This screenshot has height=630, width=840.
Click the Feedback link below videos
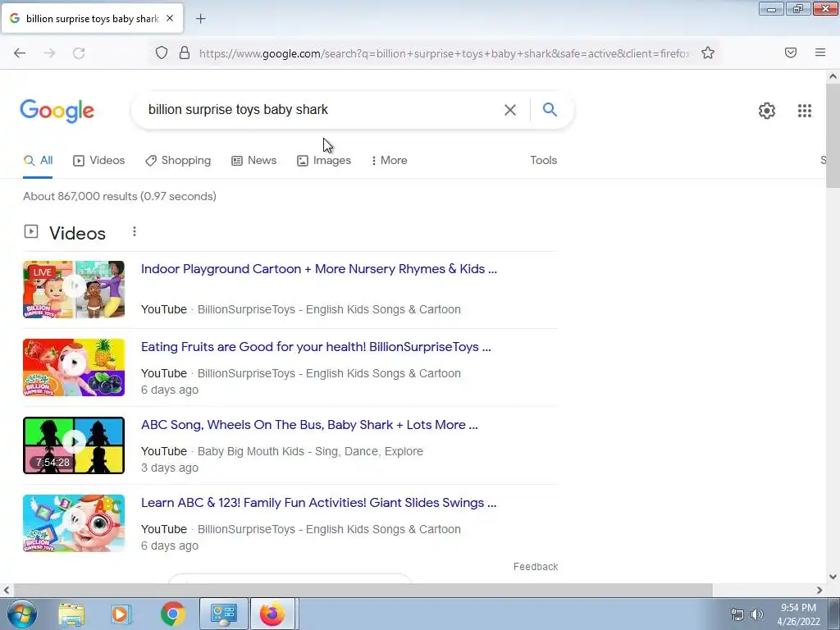pos(536,567)
